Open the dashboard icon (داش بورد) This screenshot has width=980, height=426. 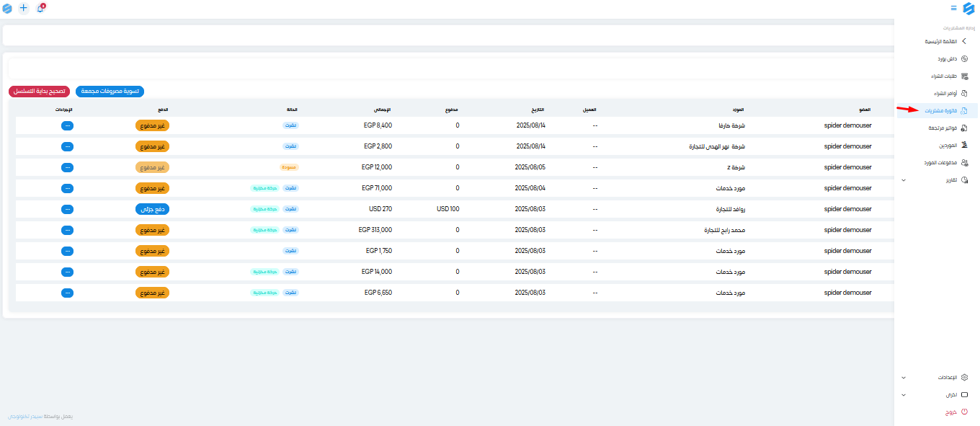[965, 58]
